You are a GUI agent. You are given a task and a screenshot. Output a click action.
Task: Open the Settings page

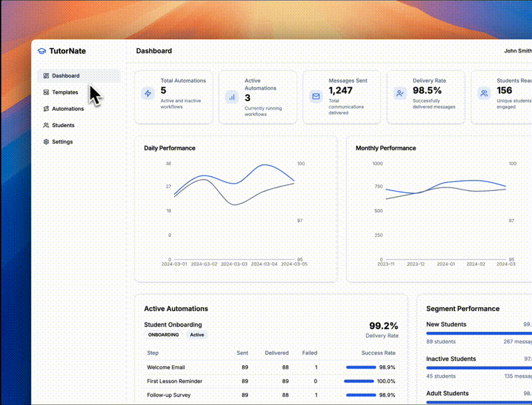pyautogui.click(x=78, y=142)
